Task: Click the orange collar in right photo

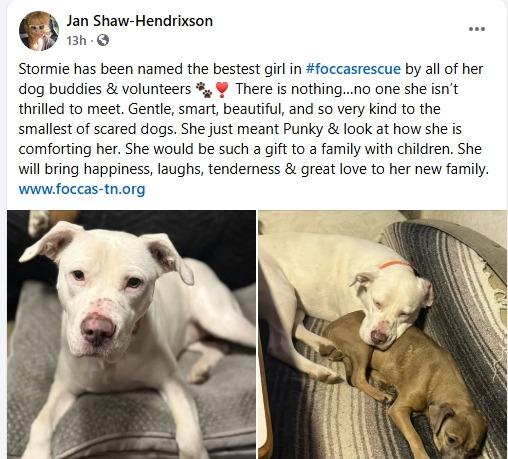Action: 394,264
